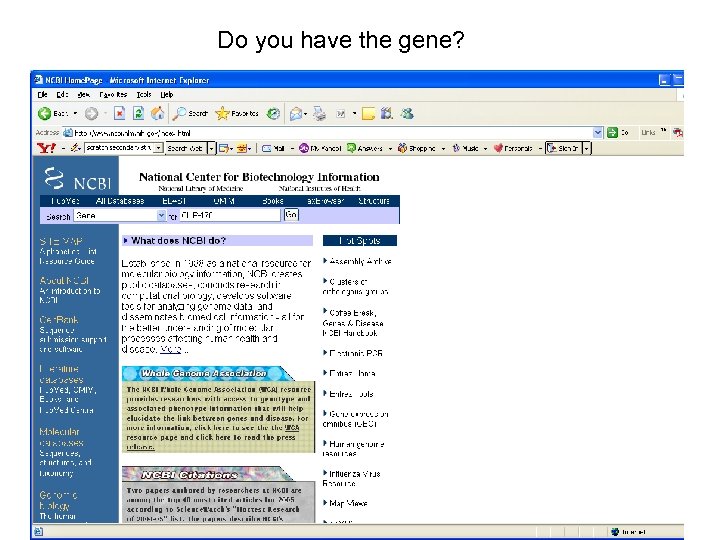This screenshot has height=540, width=720.
Task: Click the Search Web button
Action: pos(185,148)
